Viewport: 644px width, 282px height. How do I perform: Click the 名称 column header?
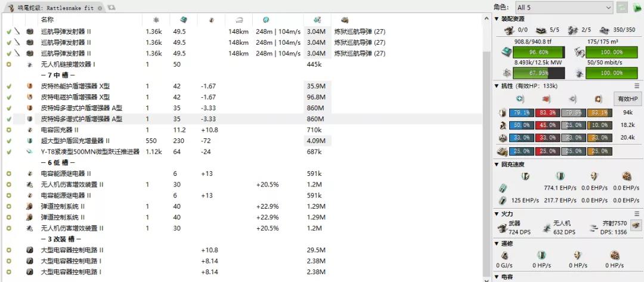48,20
